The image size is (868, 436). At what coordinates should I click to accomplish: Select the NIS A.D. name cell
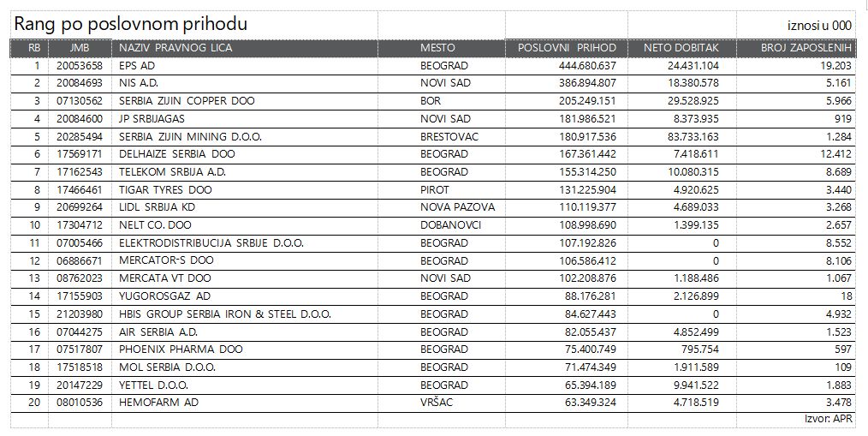click(139, 83)
